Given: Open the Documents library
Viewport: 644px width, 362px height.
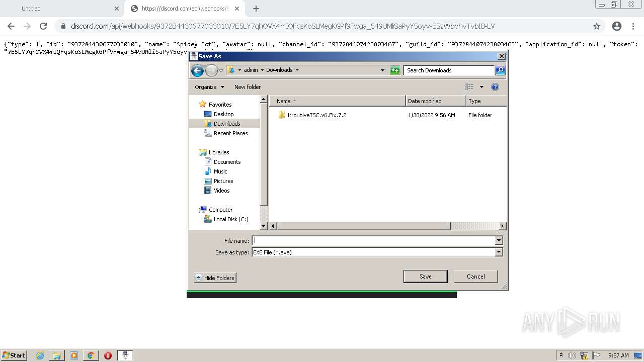Looking at the screenshot, I should [x=227, y=162].
